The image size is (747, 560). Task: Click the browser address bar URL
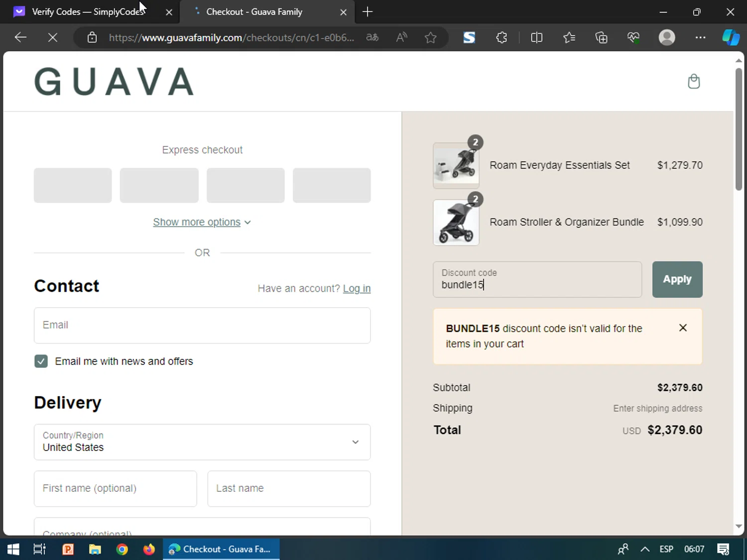tap(232, 37)
